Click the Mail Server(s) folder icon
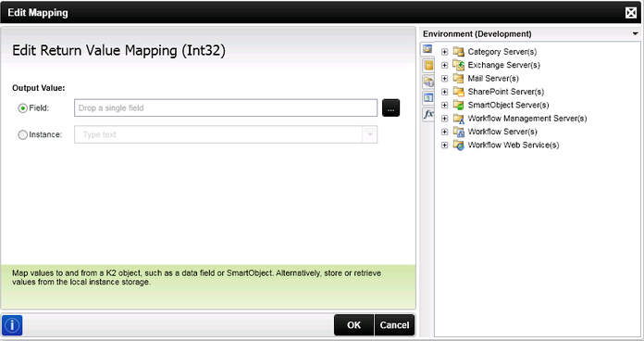This screenshot has width=644, height=341. pyautogui.click(x=458, y=78)
